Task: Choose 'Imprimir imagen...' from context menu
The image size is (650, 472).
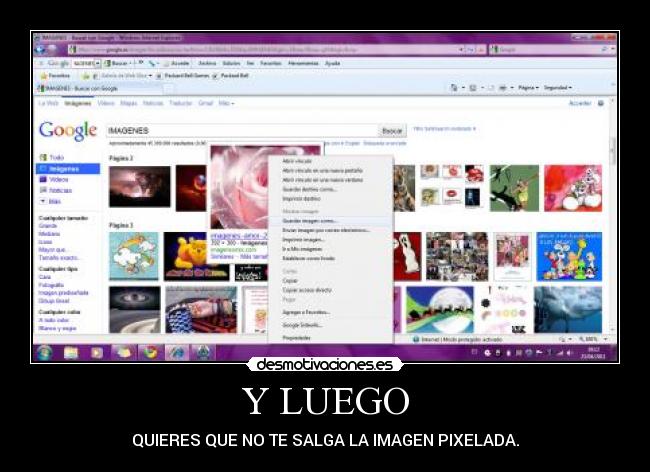Action: click(x=330, y=240)
